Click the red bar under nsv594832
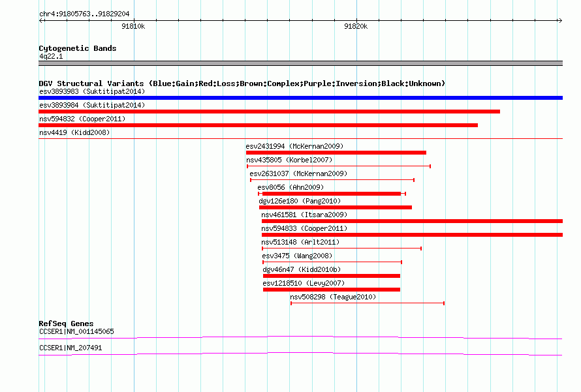 (259, 125)
